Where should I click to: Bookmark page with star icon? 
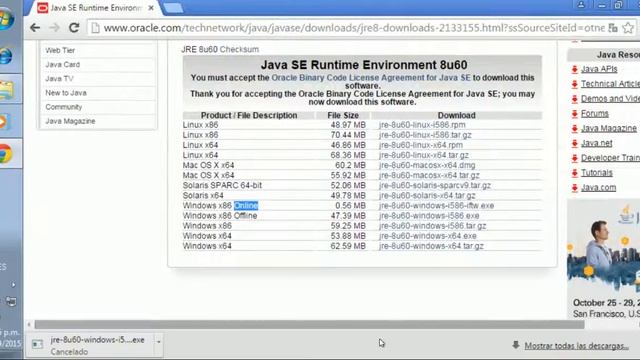pyautogui.click(x=628, y=28)
